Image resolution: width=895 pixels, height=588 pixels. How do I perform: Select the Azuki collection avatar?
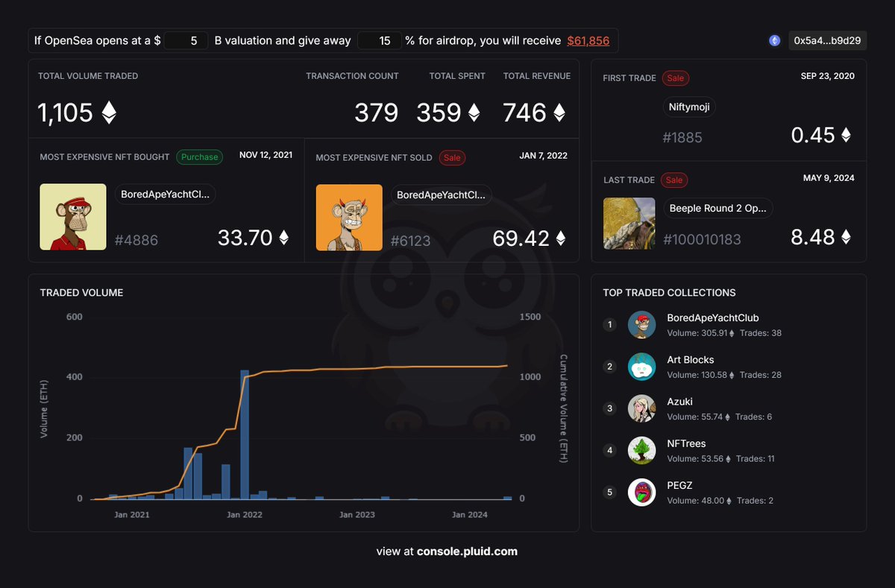642,408
